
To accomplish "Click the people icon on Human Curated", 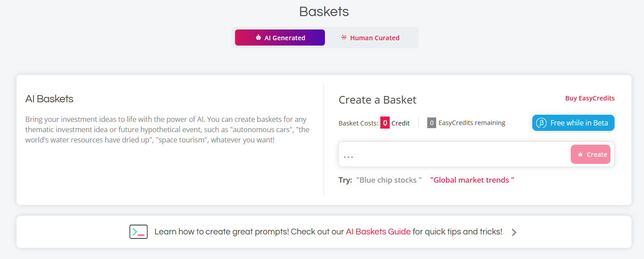I will [344, 38].
